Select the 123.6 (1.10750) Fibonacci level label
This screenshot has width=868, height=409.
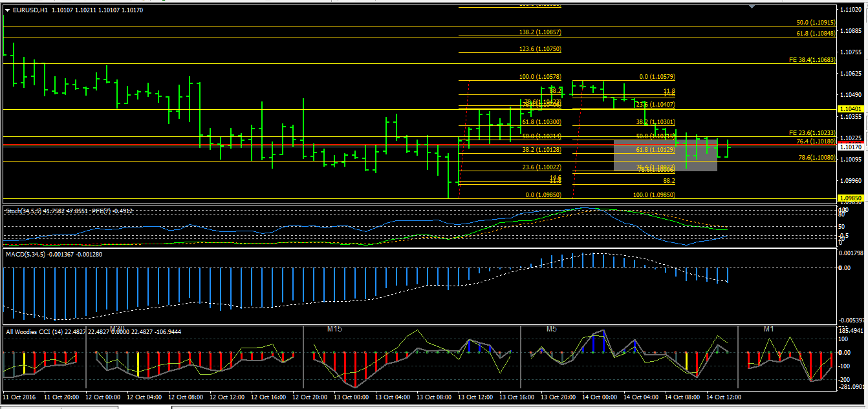coord(540,48)
